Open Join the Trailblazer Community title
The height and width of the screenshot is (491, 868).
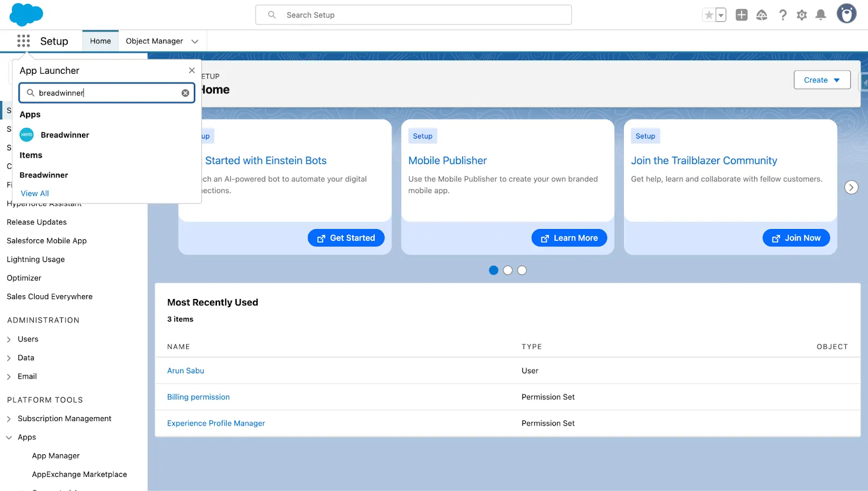pos(704,161)
